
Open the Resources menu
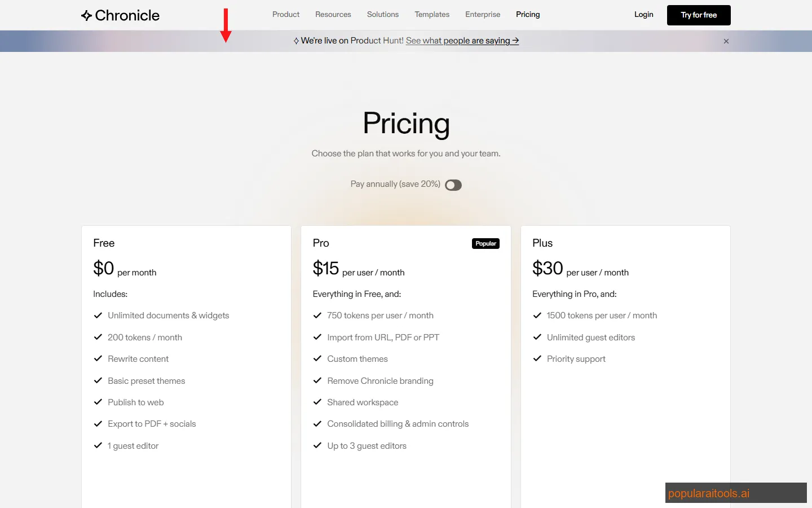[333, 15]
